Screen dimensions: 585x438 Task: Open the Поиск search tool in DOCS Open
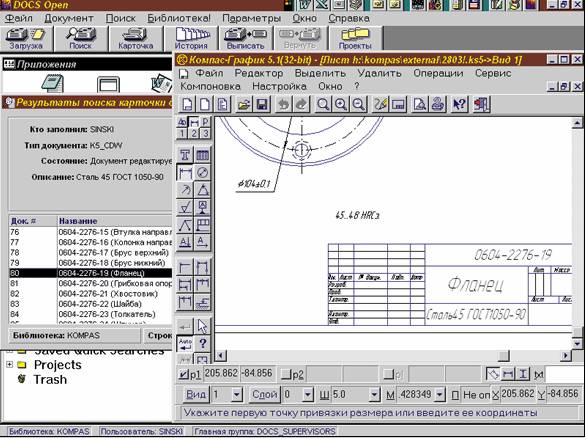pyautogui.click(x=81, y=39)
